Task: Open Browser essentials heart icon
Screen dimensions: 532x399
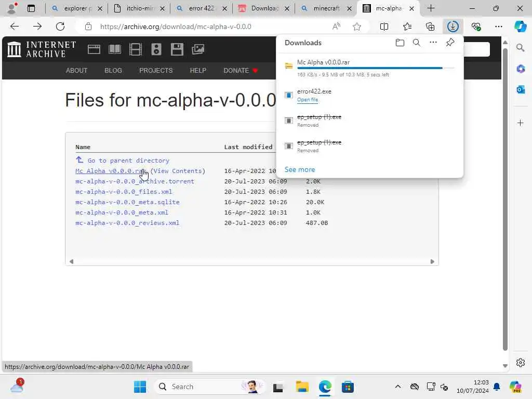Action: (x=476, y=26)
